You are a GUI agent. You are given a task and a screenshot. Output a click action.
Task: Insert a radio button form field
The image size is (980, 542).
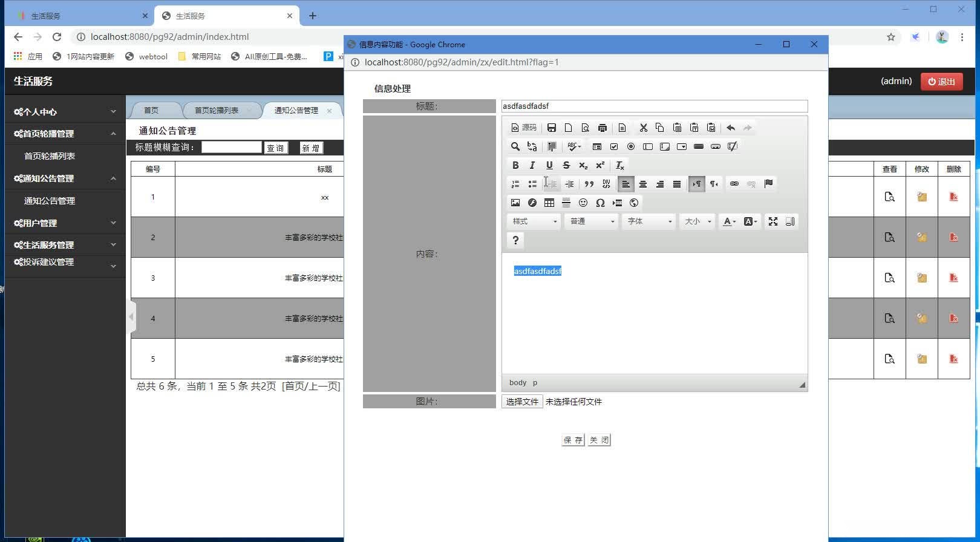tap(631, 146)
